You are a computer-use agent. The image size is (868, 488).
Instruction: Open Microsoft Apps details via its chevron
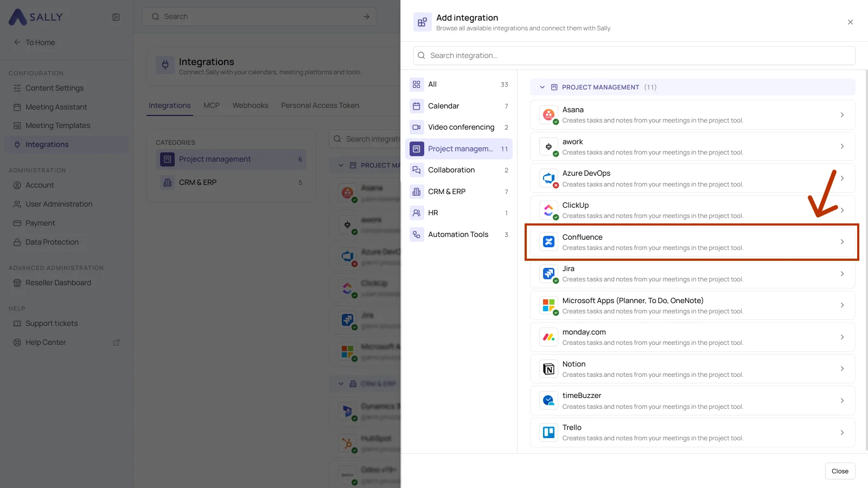tap(842, 305)
